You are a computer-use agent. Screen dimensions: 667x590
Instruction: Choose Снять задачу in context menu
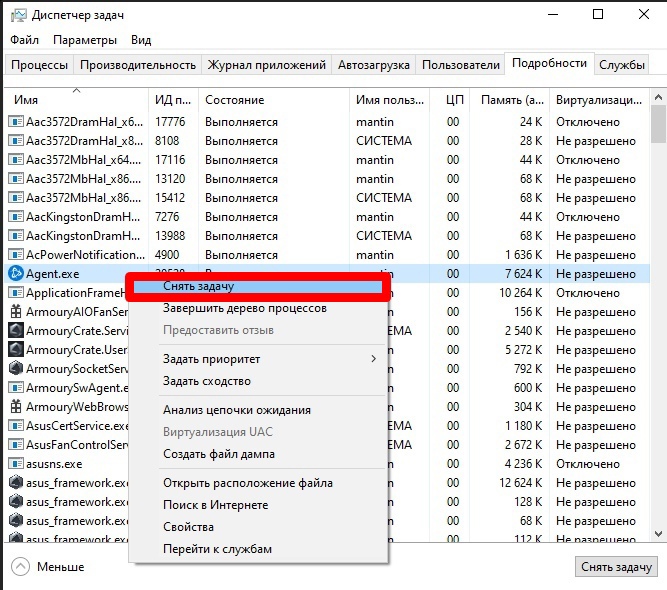[x=258, y=286]
